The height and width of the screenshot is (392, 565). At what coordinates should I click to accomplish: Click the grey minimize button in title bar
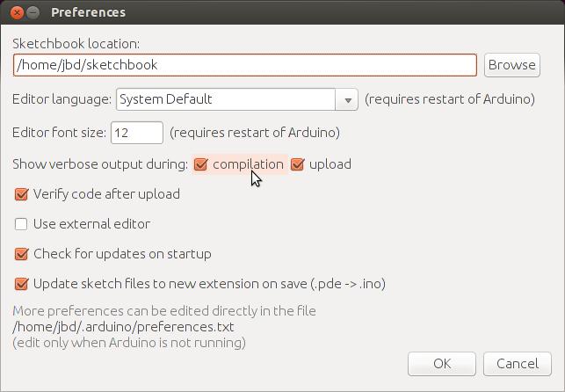click(34, 12)
